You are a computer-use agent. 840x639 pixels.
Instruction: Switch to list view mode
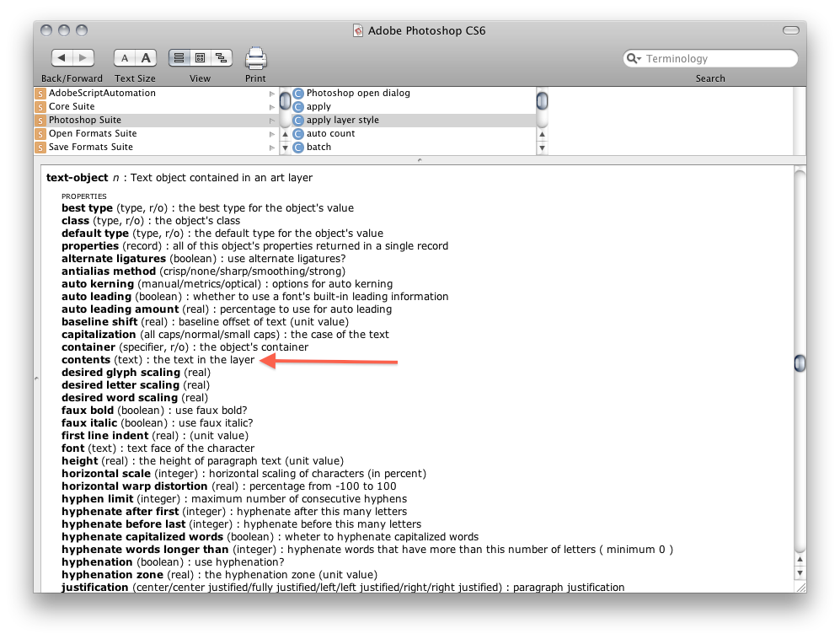point(179,58)
